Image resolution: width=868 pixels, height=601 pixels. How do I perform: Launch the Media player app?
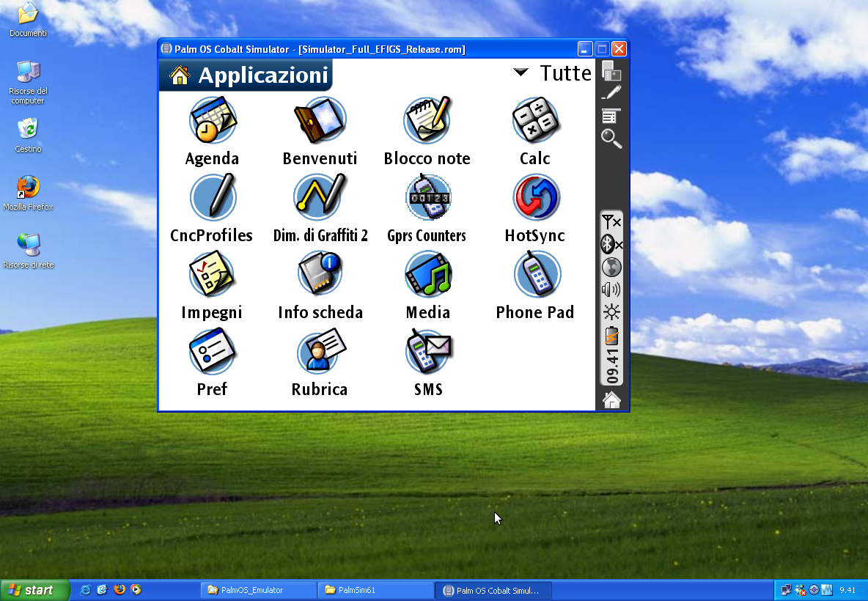click(x=428, y=275)
